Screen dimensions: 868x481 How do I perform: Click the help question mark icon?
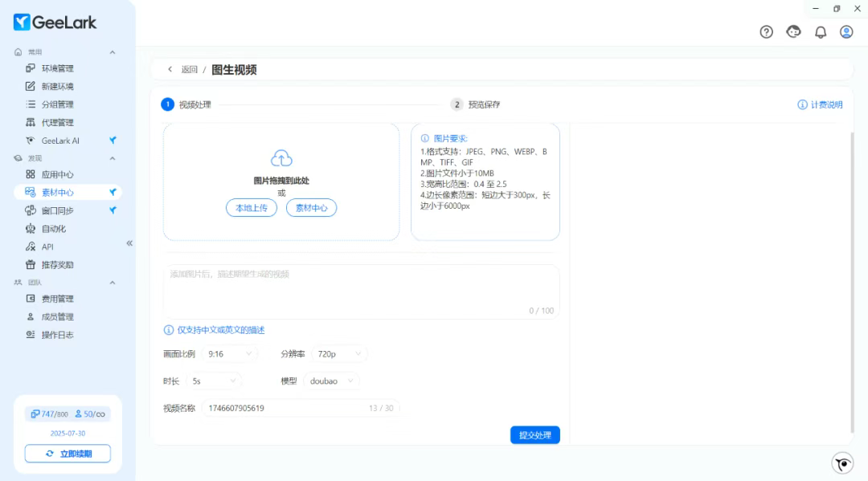coord(766,32)
